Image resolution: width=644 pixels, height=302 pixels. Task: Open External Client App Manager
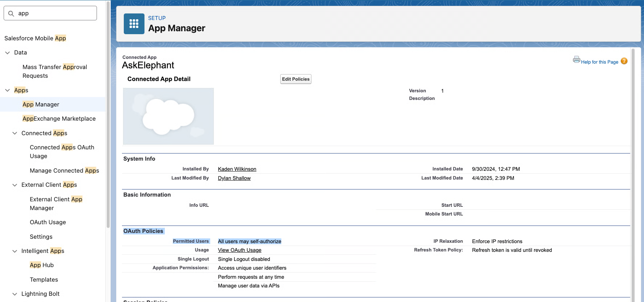tap(56, 204)
